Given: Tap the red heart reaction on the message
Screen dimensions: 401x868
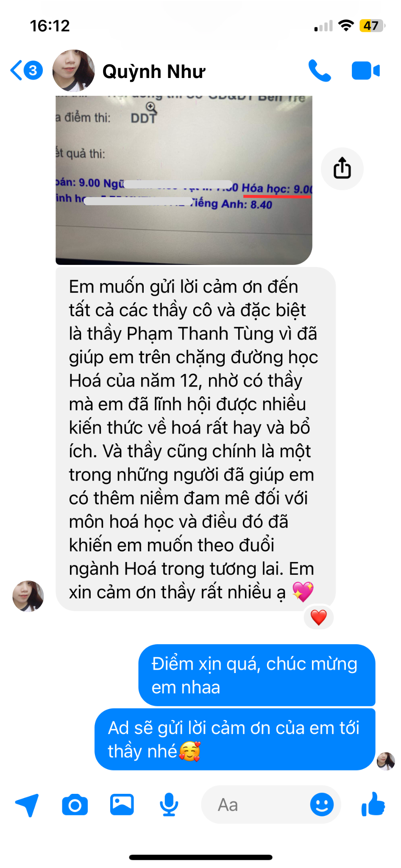Looking at the screenshot, I should point(319,618).
